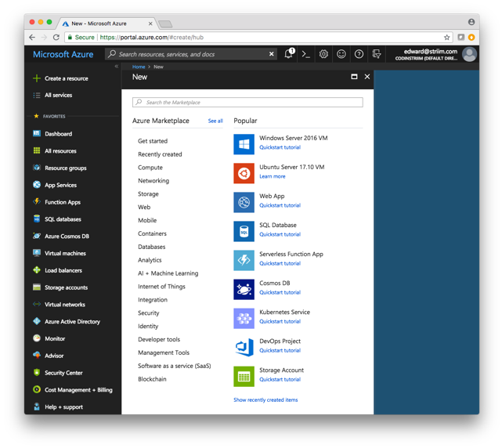Click the See all marketplace link
This screenshot has height=448, width=502.
[x=215, y=121]
